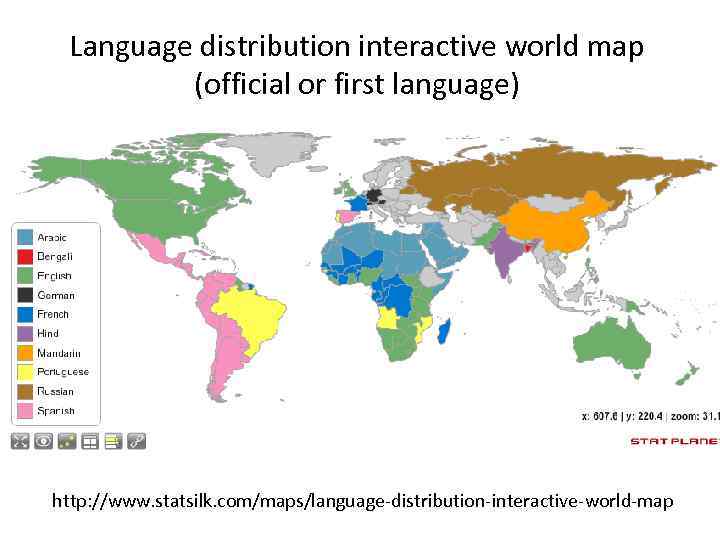The height and width of the screenshot is (540, 720).
Task: Select the Russian legend label
Action: pyautogui.click(x=55, y=392)
